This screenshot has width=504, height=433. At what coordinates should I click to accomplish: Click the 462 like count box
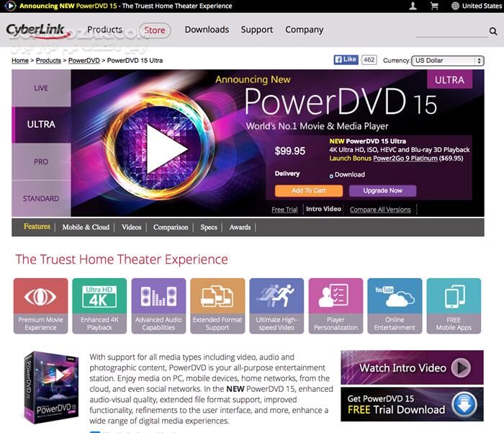[x=369, y=60]
